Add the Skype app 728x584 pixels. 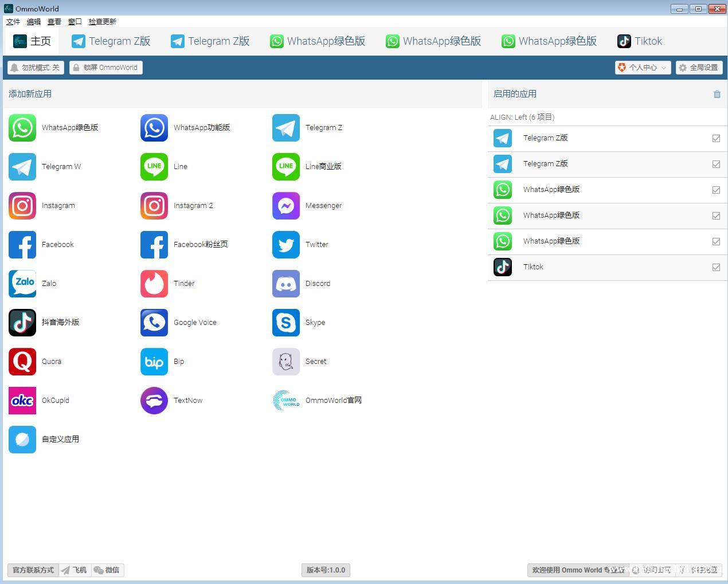pyautogui.click(x=286, y=323)
